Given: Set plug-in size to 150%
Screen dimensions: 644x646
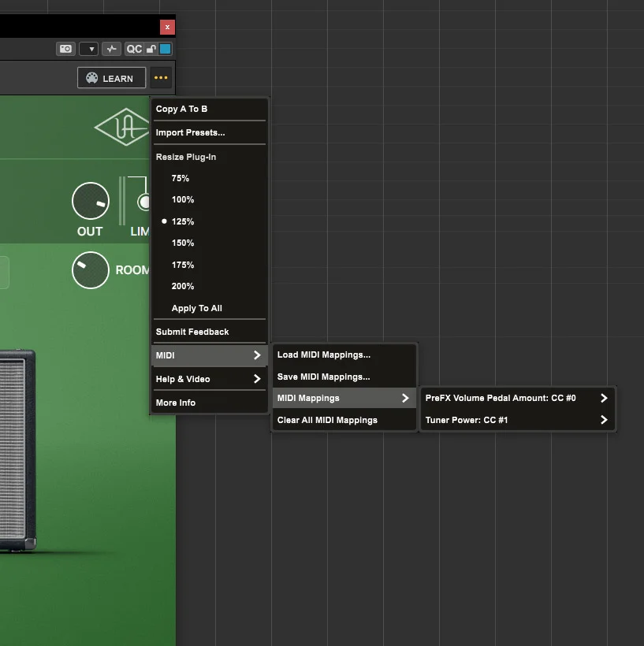Looking at the screenshot, I should click(210, 243).
